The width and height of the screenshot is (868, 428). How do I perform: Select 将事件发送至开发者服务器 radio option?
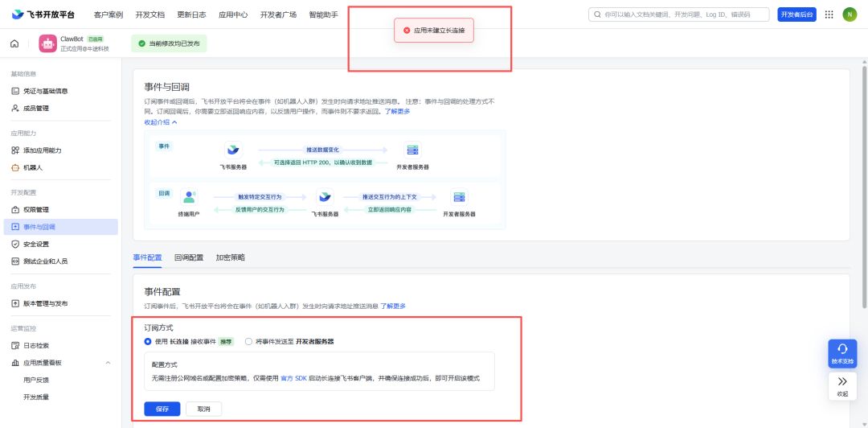(248, 341)
